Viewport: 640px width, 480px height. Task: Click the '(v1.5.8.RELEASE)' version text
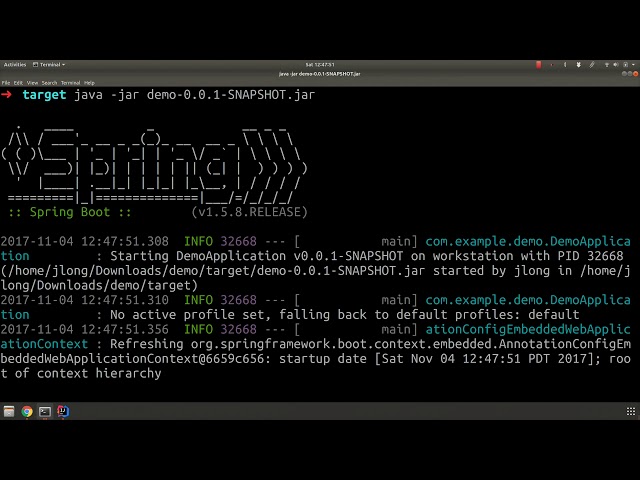click(x=249, y=212)
